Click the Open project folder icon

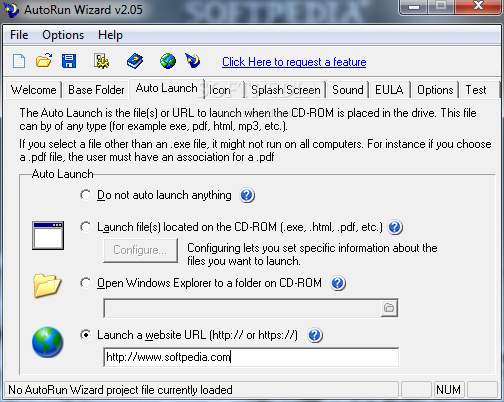click(44, 61)
